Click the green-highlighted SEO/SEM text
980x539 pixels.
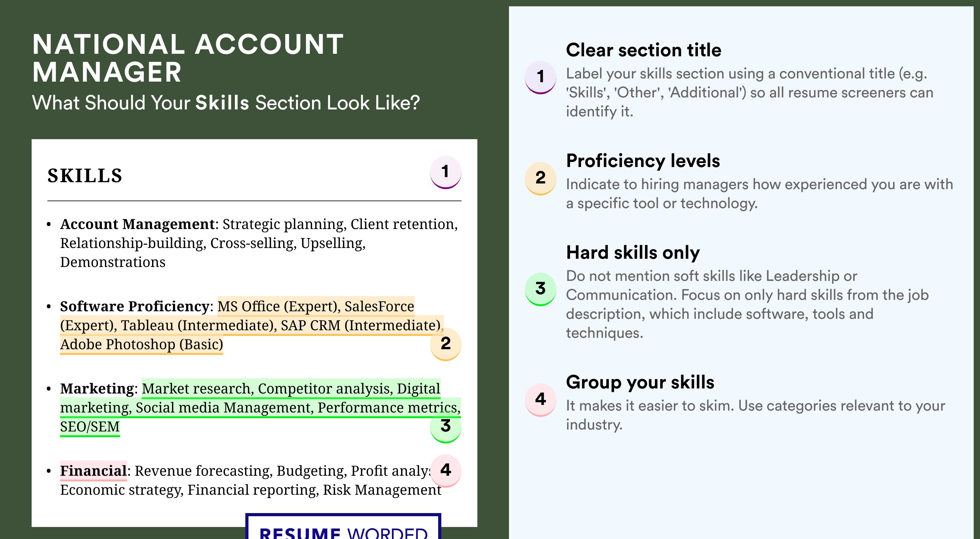[90, 427]
